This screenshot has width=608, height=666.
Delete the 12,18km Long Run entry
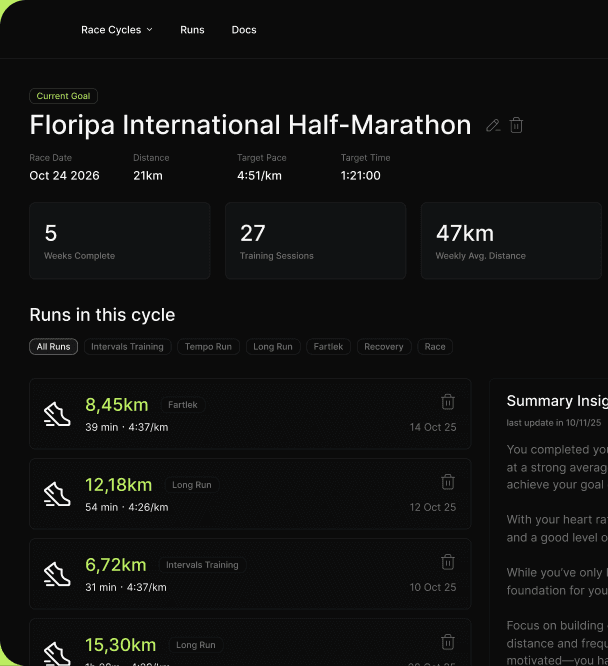448,482
